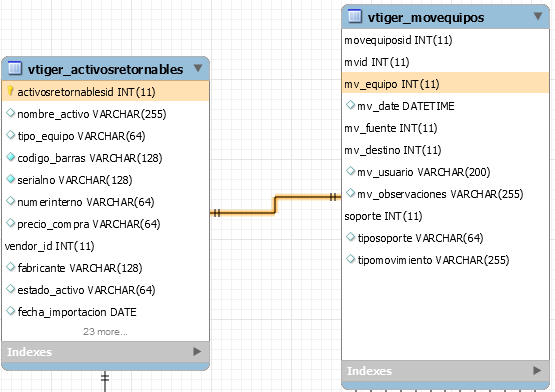Viewport: 555px width, 392px height.
Task: Show the 23 more columns
Action: (x=105, y=331)
